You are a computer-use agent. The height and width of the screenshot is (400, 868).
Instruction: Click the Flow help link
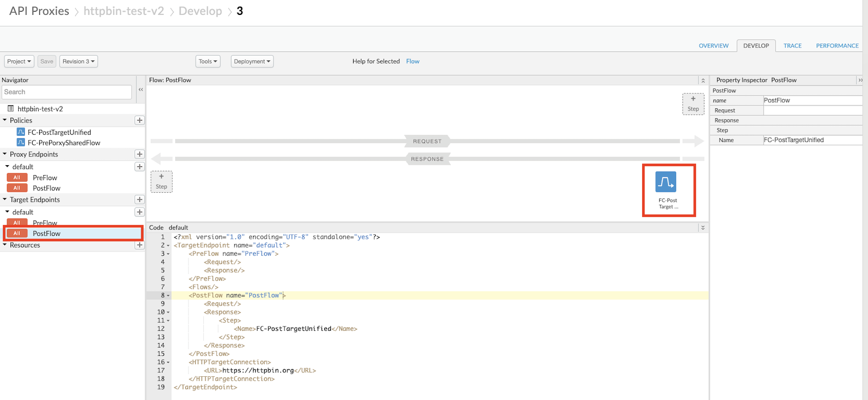click(x=413, y=61)
